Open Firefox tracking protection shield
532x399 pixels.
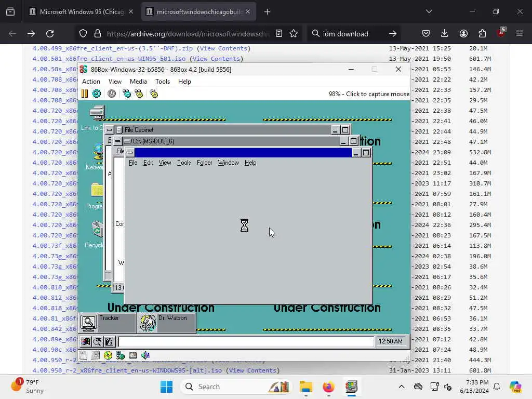(83, 34)
